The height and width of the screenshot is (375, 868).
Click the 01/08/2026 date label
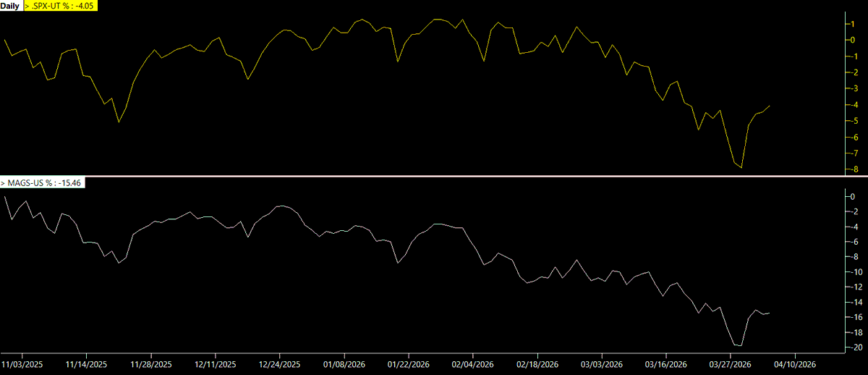(x=344, y=365)
